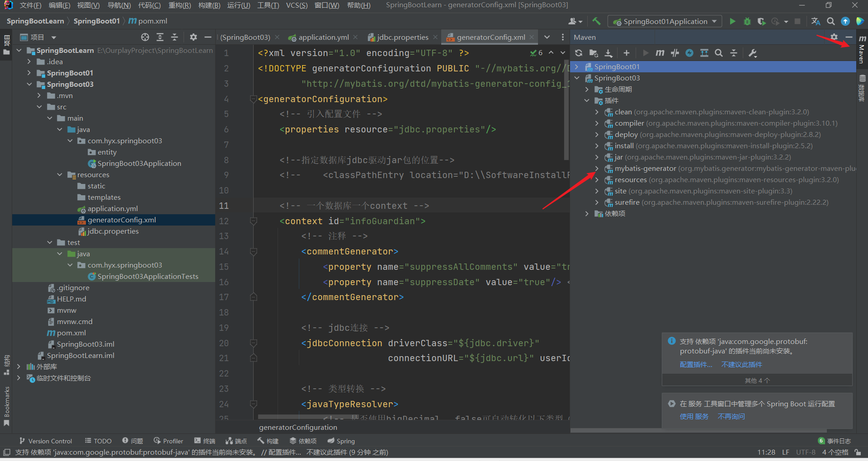The width and height of the screenshot is (868, 461).
Task: Click the Translate icon in main toolbar
Action: point(816,21)
